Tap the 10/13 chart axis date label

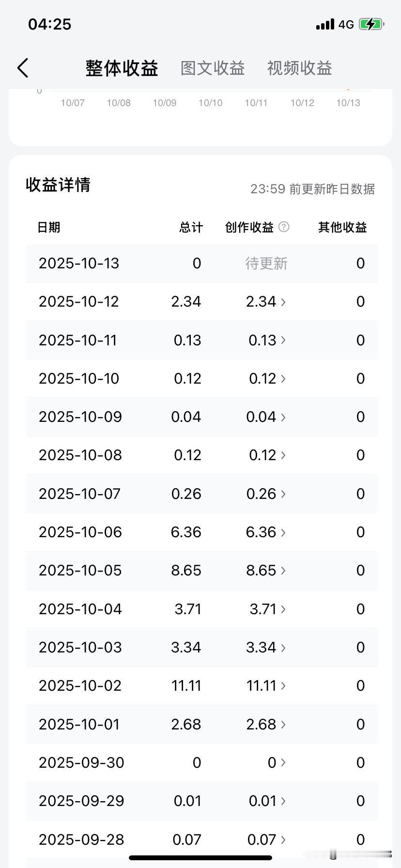click(348, 103)
